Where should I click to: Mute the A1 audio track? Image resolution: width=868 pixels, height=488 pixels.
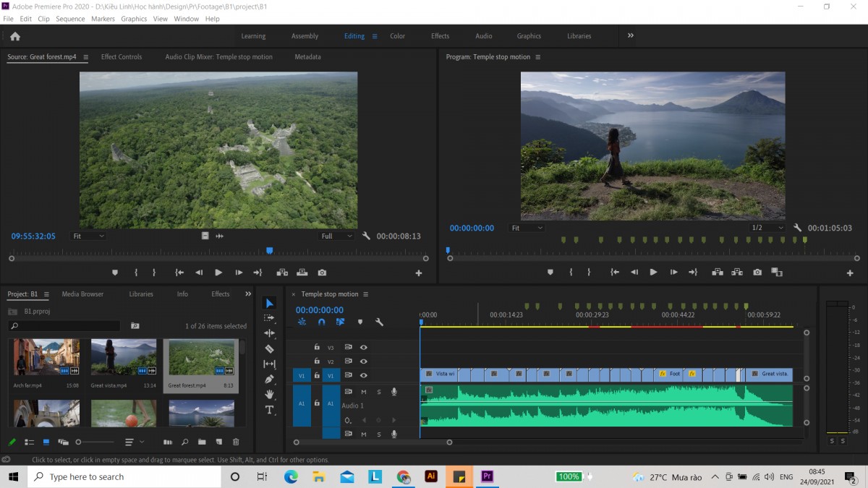(364, 392)
